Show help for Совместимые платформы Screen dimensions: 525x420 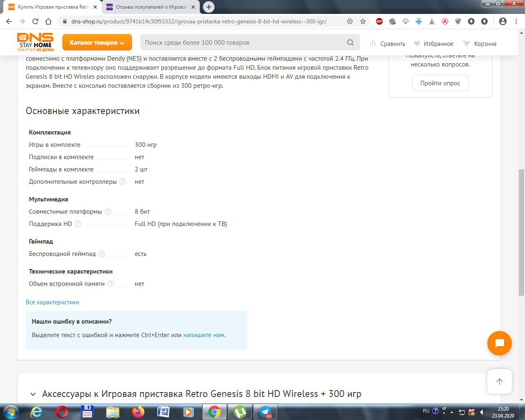[x=108, y=211]
